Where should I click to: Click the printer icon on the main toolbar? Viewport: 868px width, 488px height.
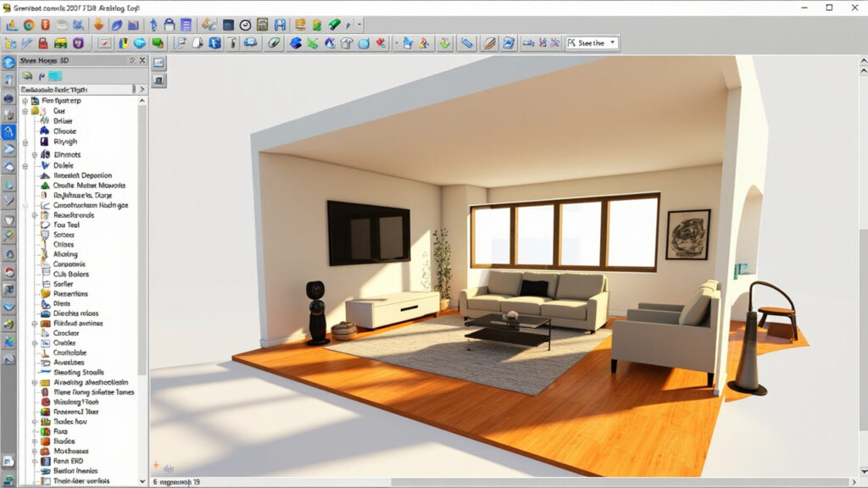coord(262,25)
